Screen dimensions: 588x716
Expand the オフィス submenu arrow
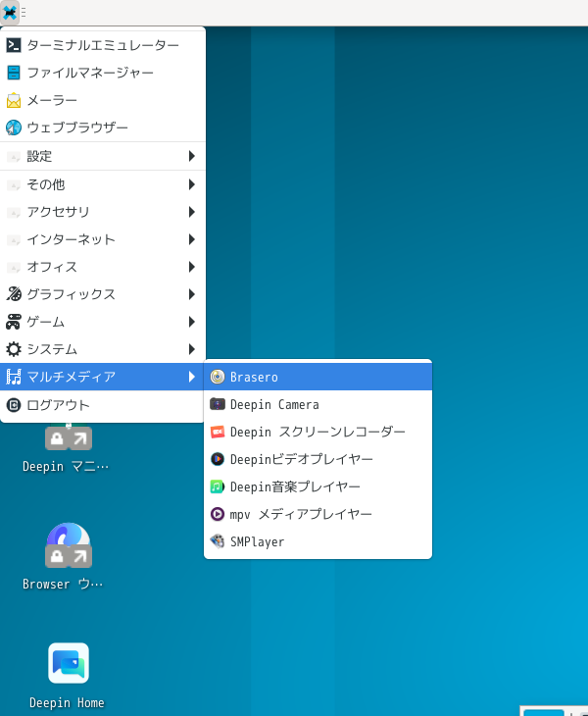pos(192,267)
